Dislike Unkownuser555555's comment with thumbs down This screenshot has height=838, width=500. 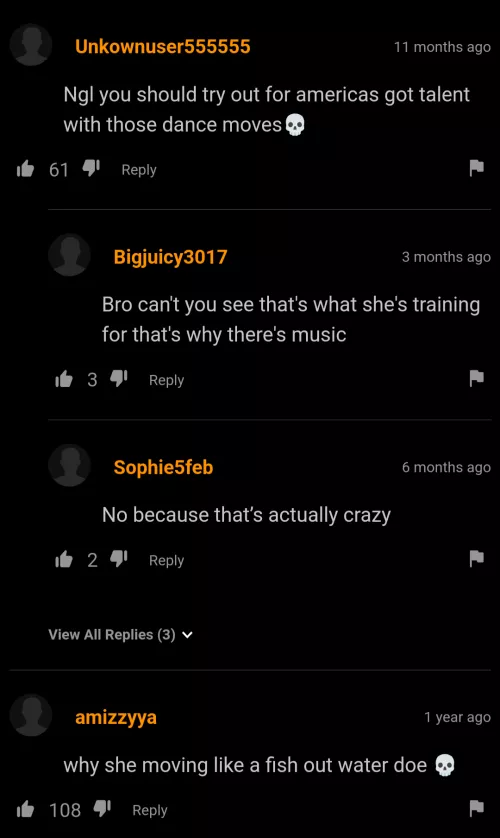91,169
